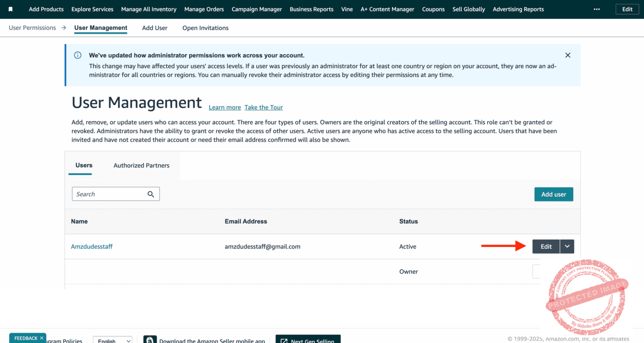The width and height of the screenshot is (644, 343).
Task: Select the Users tab
Action: [x=84, y=165]
